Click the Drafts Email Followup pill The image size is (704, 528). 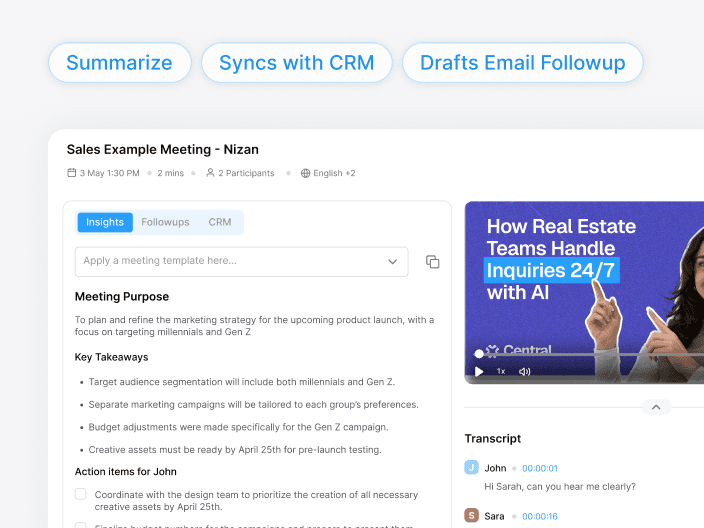(x=522, y=63)
